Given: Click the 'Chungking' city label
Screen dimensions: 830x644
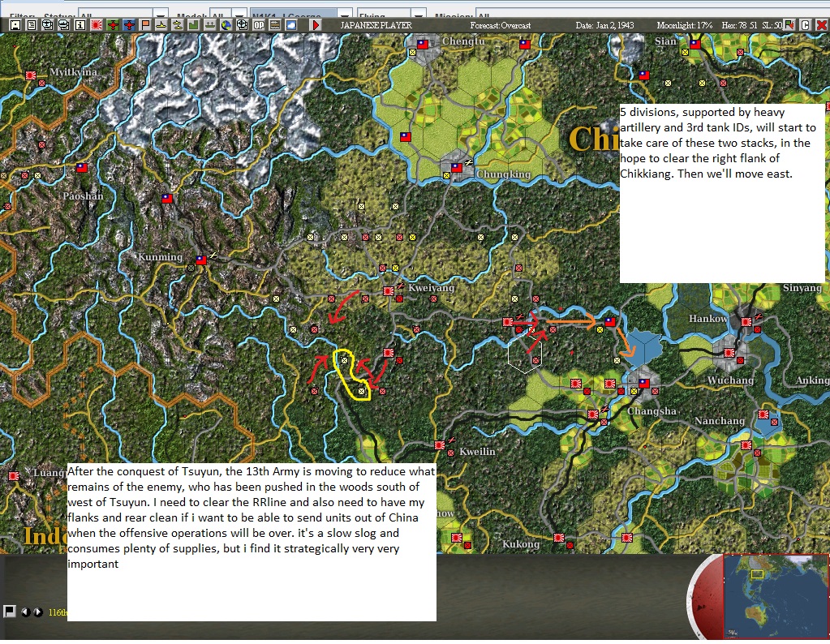Looking at the screenshot, I should click(x=503, y=174).
